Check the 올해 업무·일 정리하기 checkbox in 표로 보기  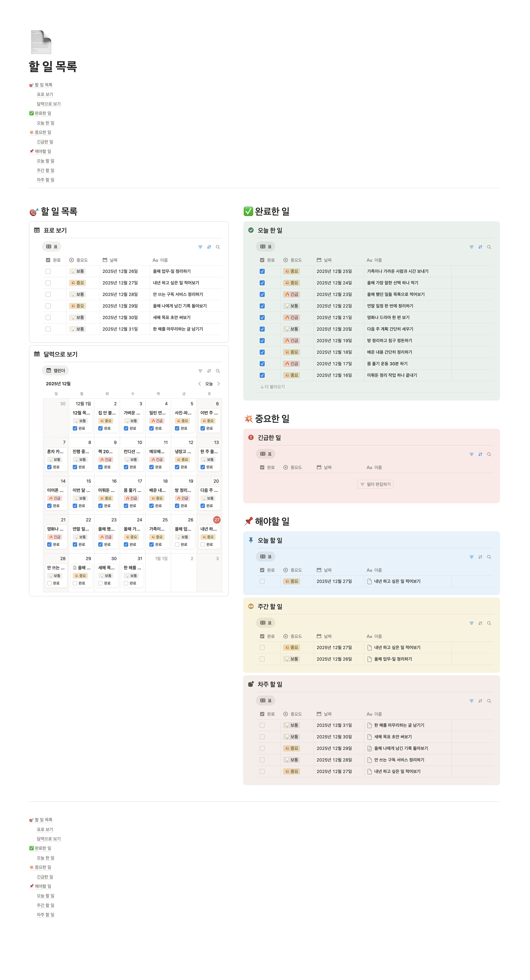point(48,271)
